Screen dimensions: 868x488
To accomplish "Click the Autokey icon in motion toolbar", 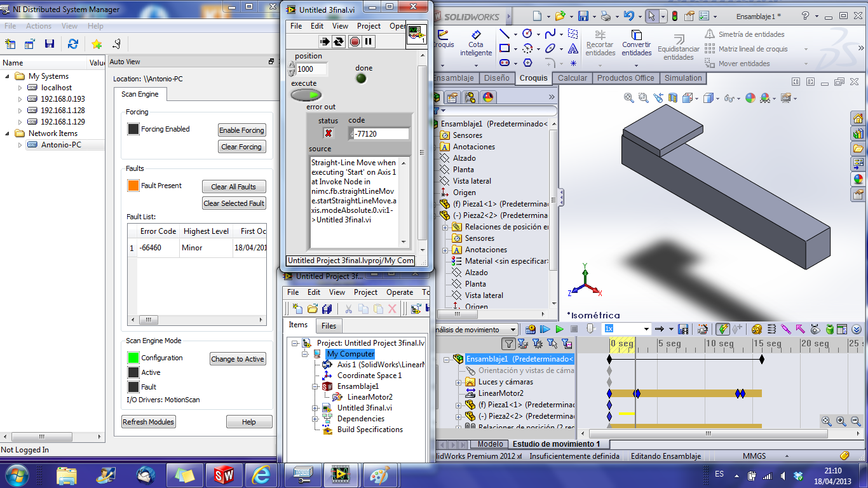I will click(722, 329).
